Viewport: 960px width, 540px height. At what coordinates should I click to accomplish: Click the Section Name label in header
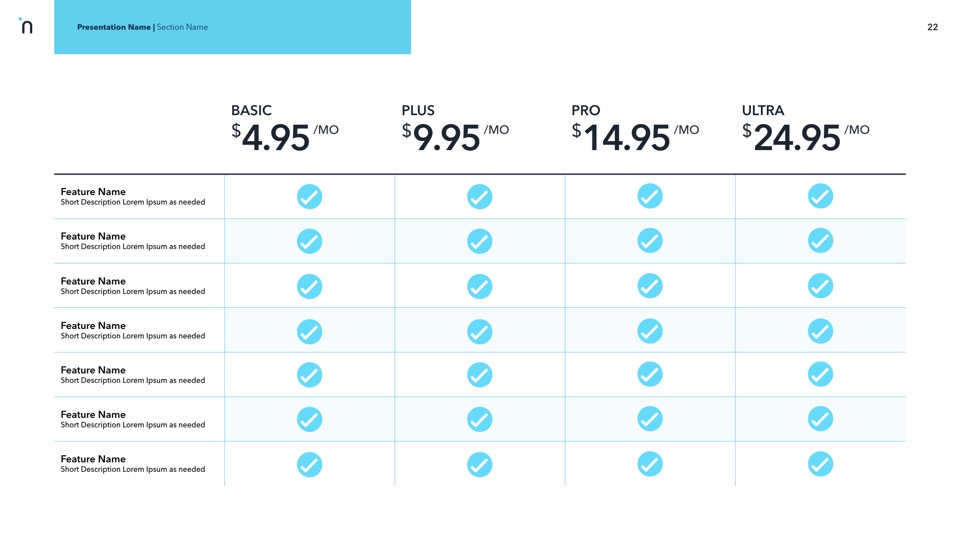click(182, 27)
